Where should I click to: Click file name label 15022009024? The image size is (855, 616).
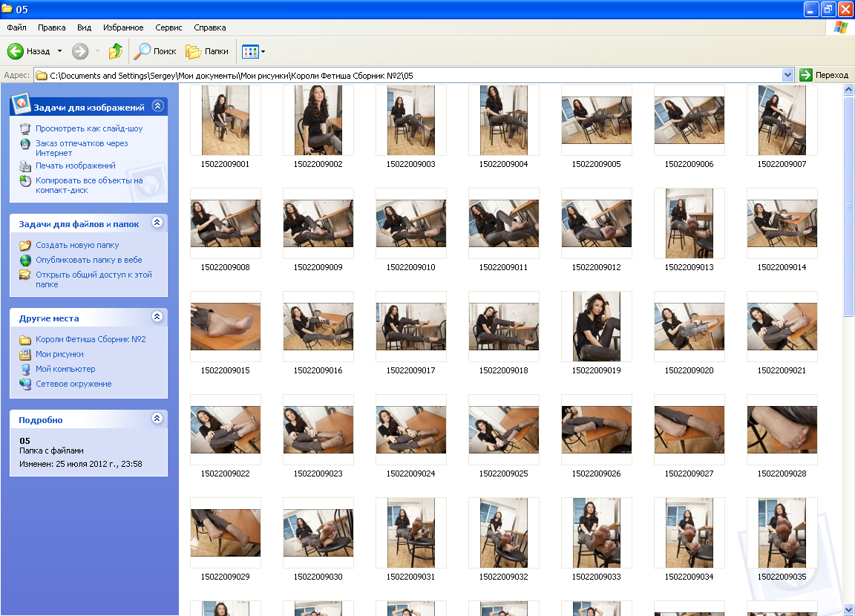[411, 474]
